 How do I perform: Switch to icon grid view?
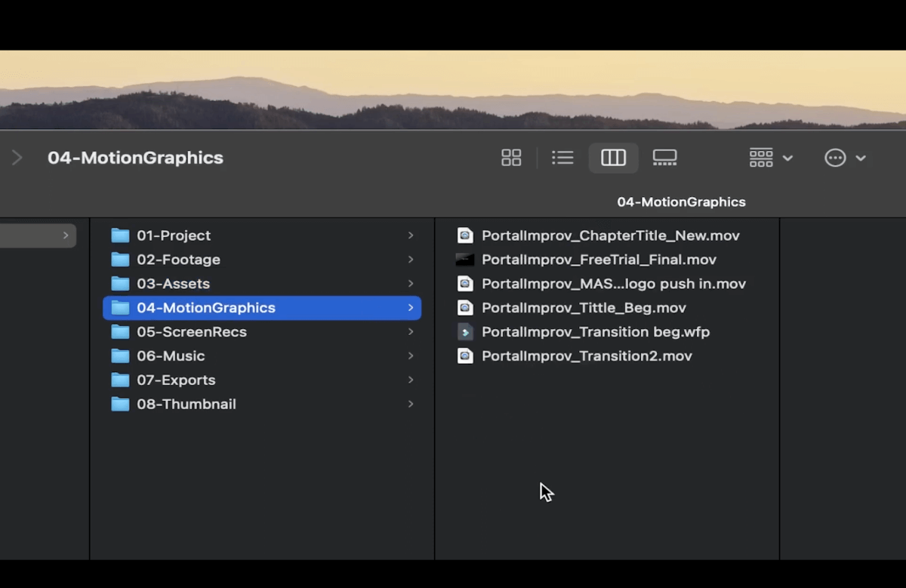pyautogui.click(x=511, y=158)
